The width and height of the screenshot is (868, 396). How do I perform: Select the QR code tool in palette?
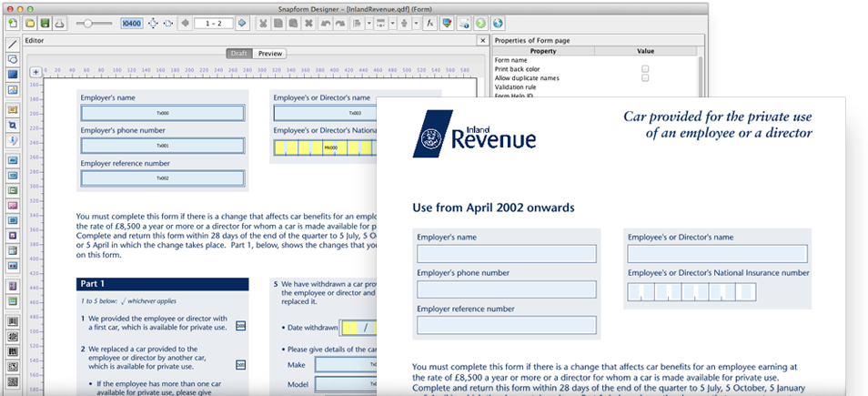(13, 381)
